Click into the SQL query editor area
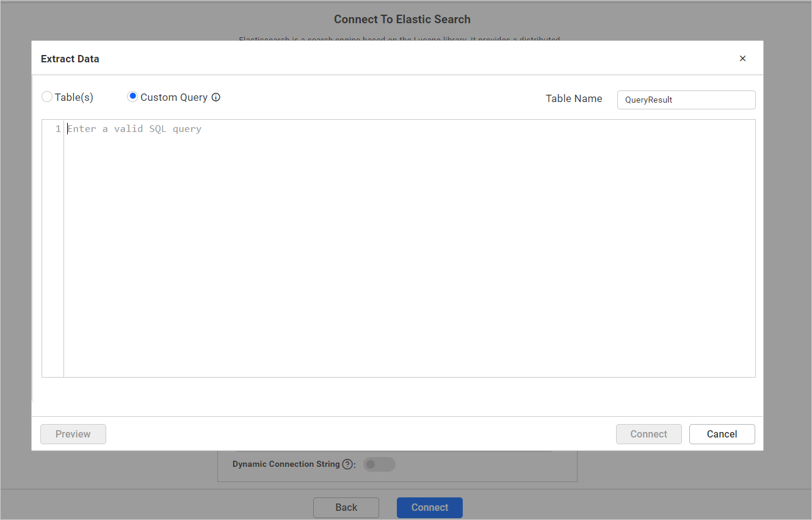 (409, 248)
